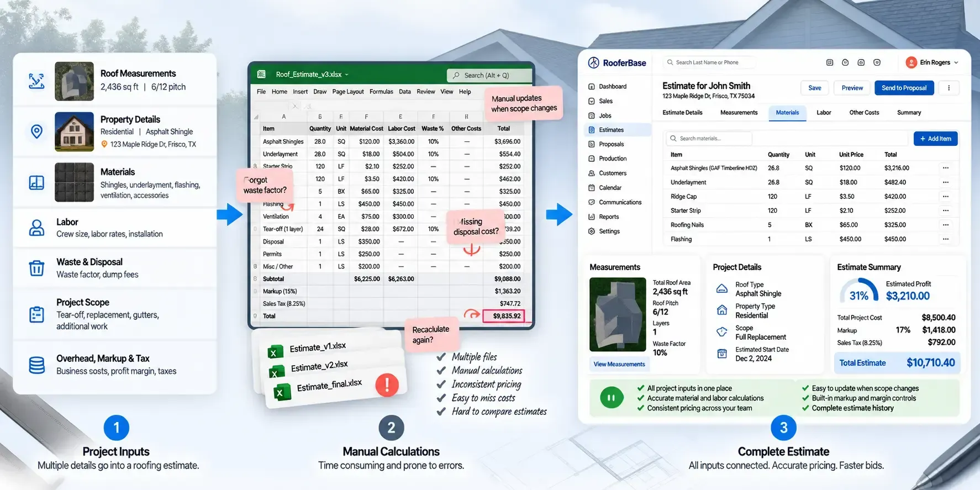Click the Materials panel icon

(36, 182)
